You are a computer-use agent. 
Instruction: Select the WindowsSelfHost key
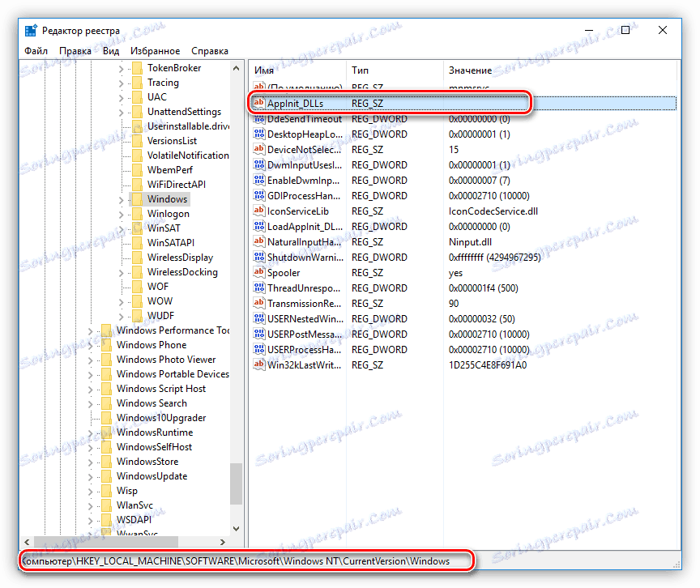tap(154, 447)
